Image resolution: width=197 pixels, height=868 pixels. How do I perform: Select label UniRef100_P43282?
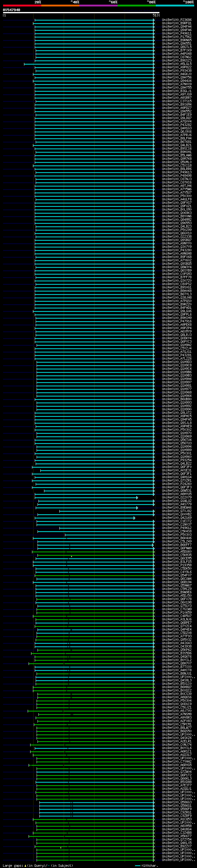coord(177,125)
